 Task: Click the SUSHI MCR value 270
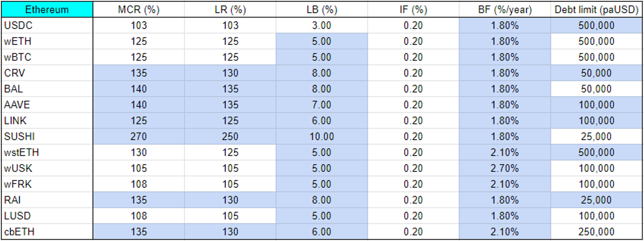[139, 137]
